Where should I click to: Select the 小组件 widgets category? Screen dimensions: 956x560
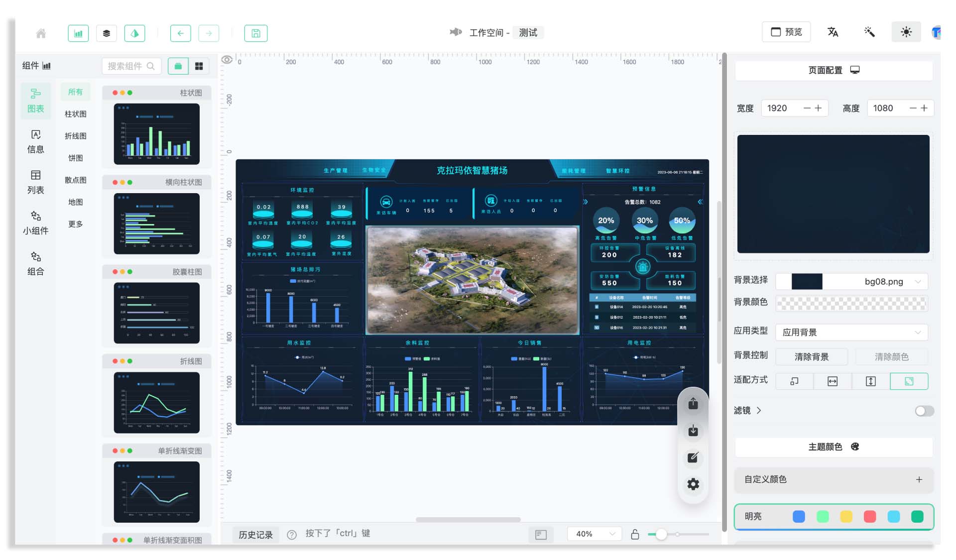(35, 223)
